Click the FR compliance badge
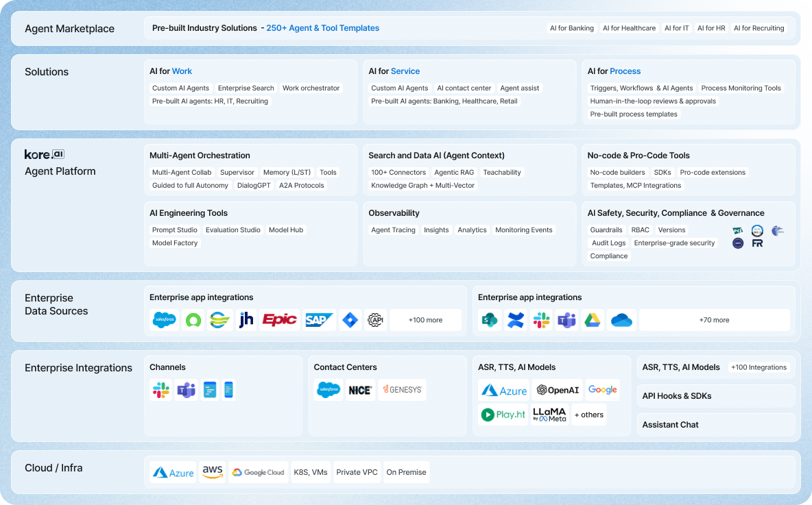 coord(757,243)
